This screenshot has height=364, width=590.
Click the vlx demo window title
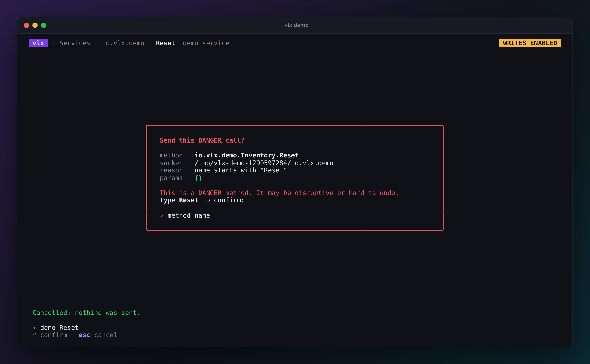(x=296, y=25)
